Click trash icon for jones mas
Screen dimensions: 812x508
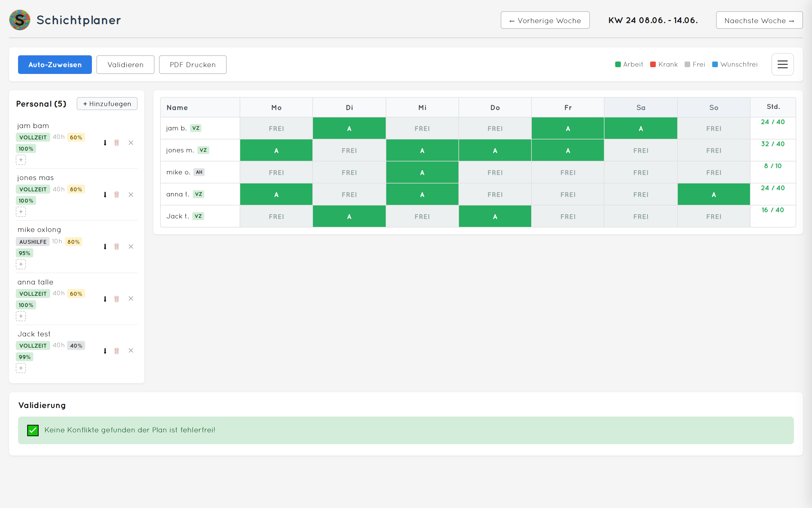(117, 194)
